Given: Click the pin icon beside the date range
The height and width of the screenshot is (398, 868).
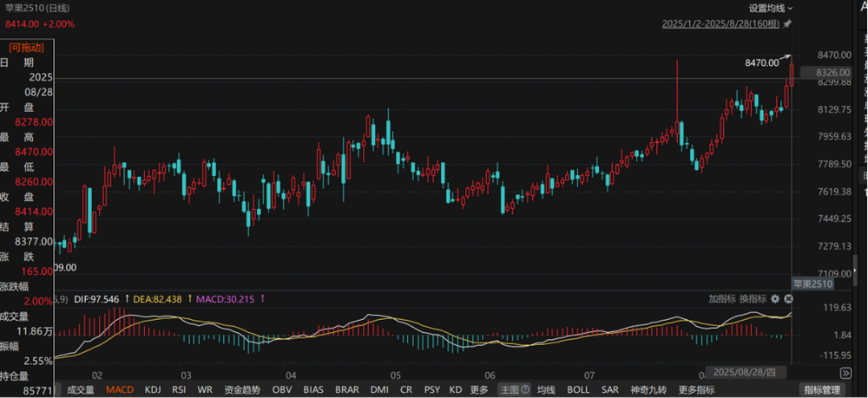Looking at the screenshot, I should point(786,23).
